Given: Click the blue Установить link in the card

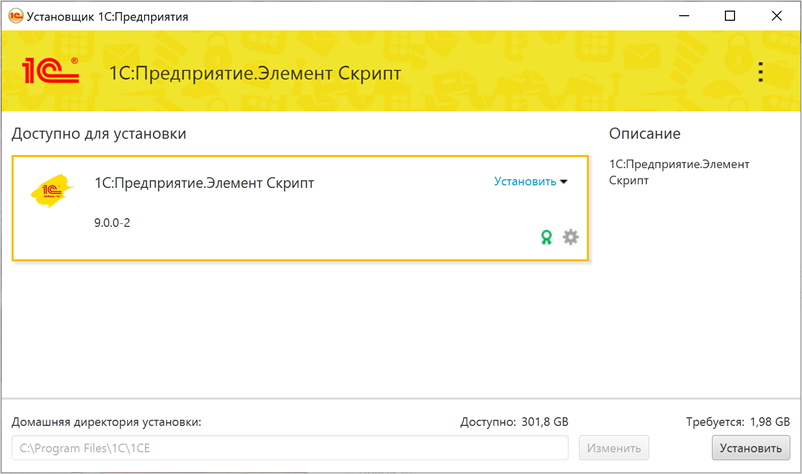Looking at the screenshot, I should tap(524, 182).
